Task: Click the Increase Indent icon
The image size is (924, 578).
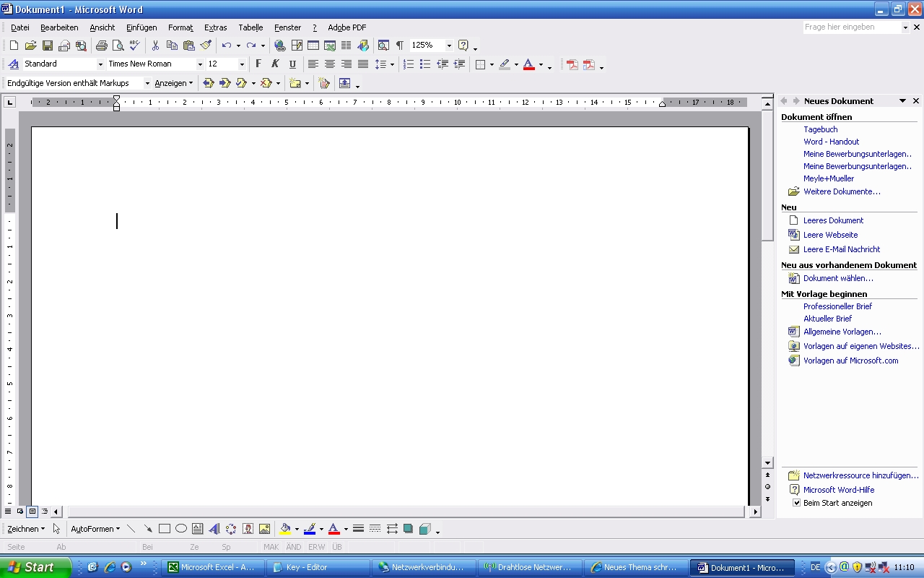Action: pyautogui.click(x=459, y=64)
